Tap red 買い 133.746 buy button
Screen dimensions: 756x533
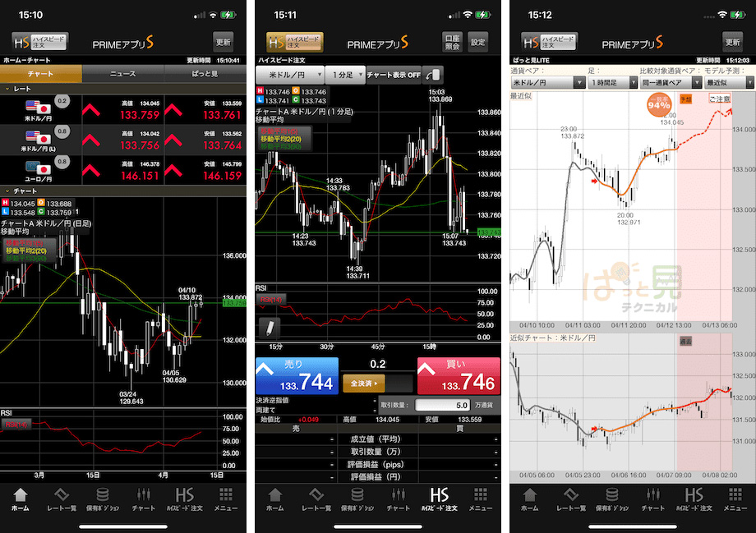click(x=458, y=375)
